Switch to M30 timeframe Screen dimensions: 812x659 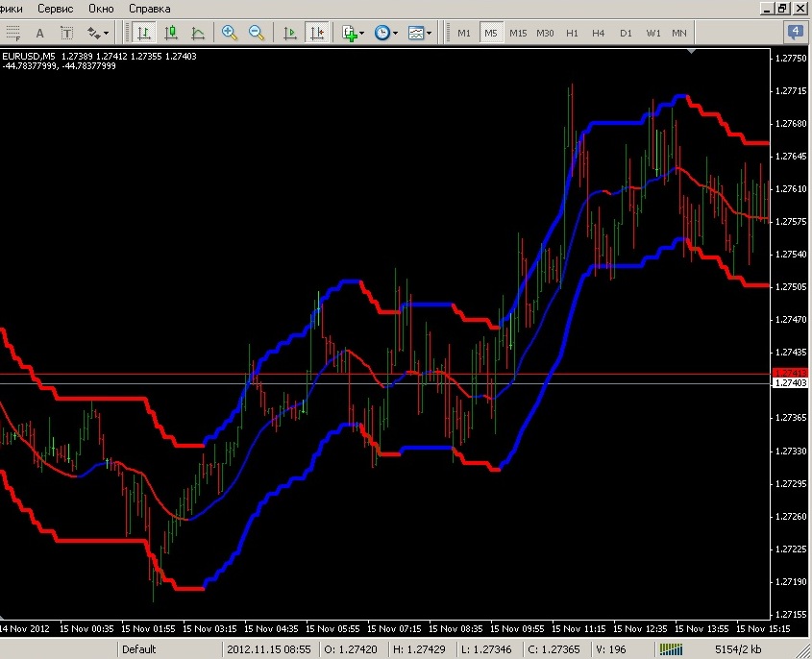545,33
